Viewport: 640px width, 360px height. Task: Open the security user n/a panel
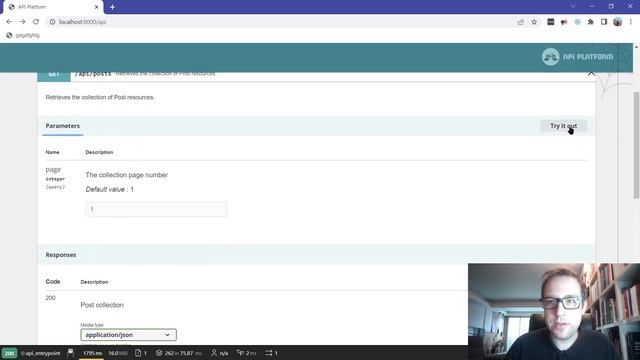(x=220, y=353)
